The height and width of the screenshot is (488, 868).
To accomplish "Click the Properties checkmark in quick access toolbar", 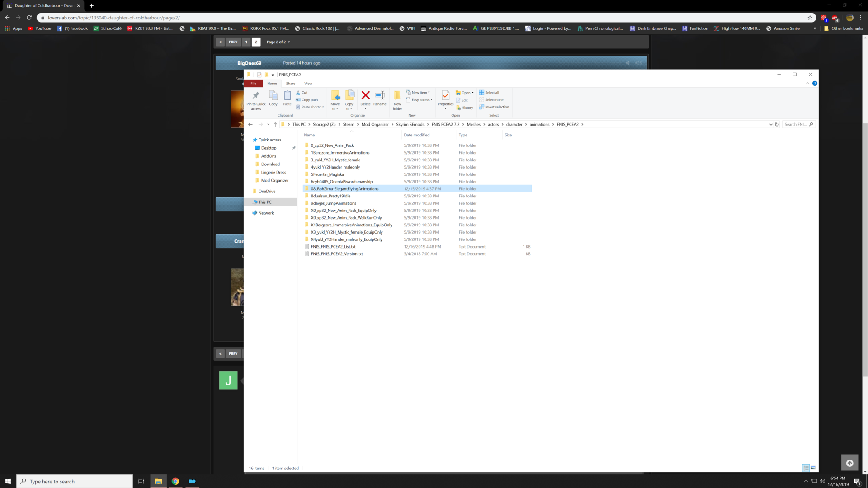I will 259,75.
